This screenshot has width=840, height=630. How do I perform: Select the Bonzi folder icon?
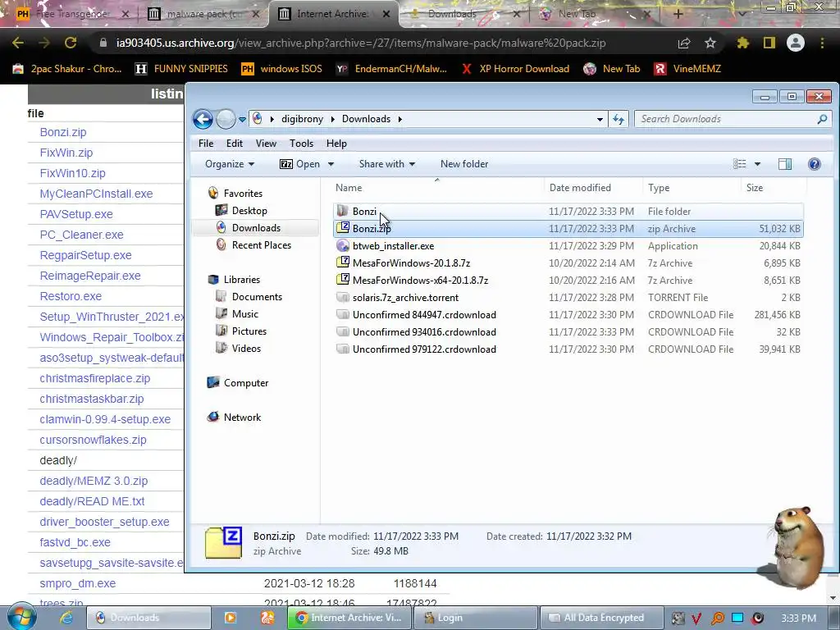click(x=342, y=211)
